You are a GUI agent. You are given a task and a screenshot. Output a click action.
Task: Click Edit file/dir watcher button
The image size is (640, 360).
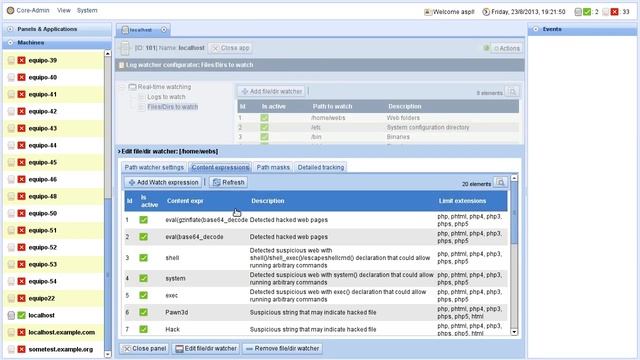point(206,349)
